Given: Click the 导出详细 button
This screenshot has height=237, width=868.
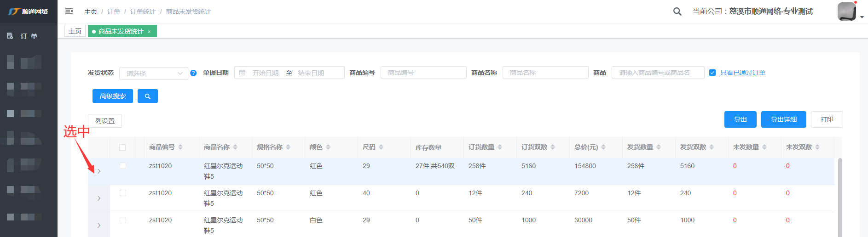Looking at the screenshot, I should [783, 119].
